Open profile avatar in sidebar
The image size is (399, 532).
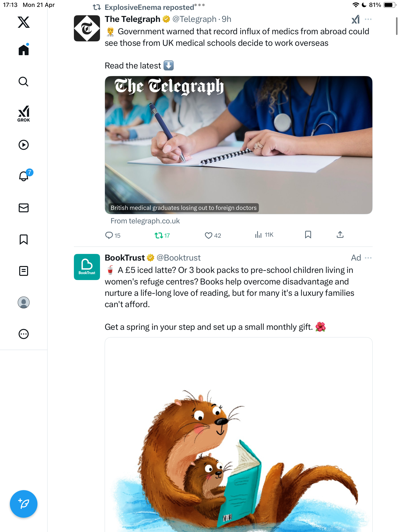click(24, 302)
